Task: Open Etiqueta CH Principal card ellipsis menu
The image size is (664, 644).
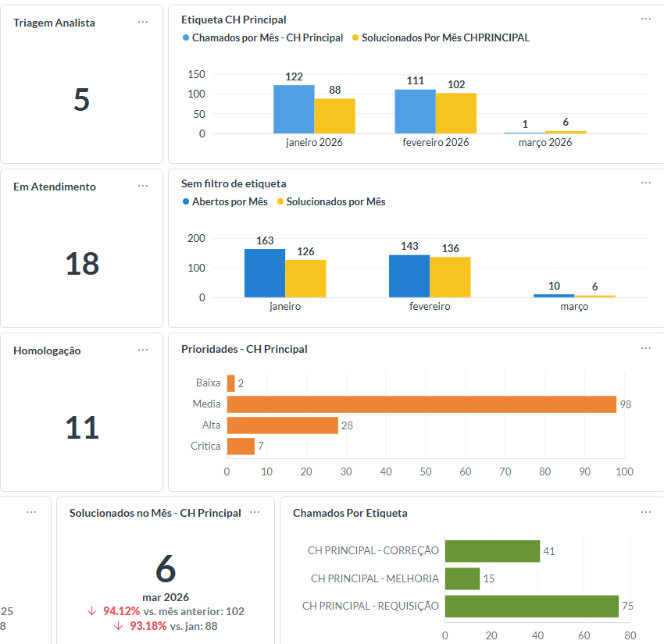Action: 646,19
